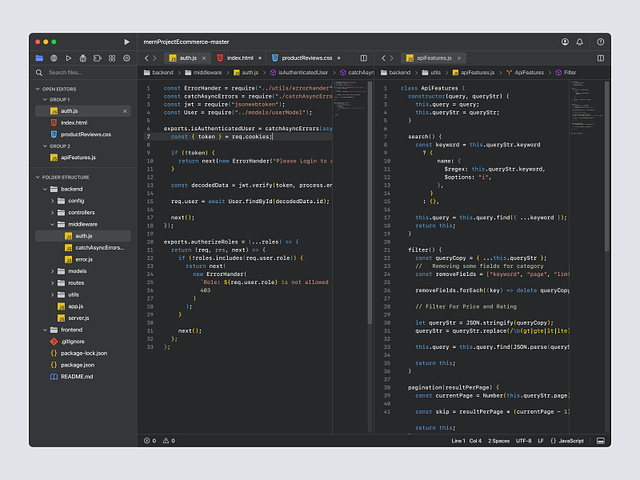Click the Run play button in title bar
This screenshot has height=480, width=640.
click(126, 42)
